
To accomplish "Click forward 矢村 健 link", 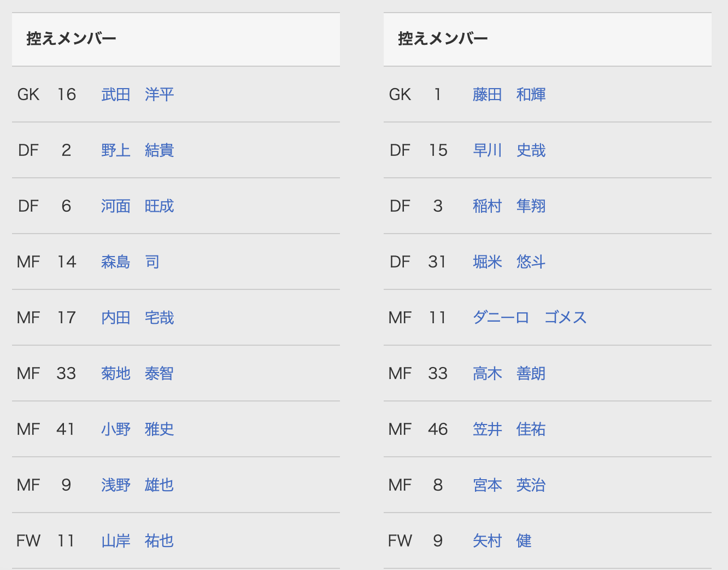I will click(x=502, y=541).
